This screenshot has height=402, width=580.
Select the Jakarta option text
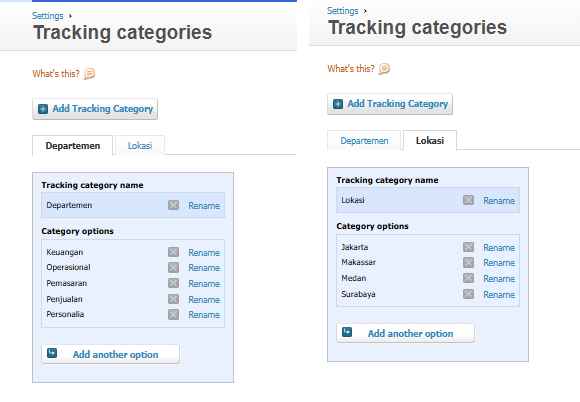(x=354, y=247)
